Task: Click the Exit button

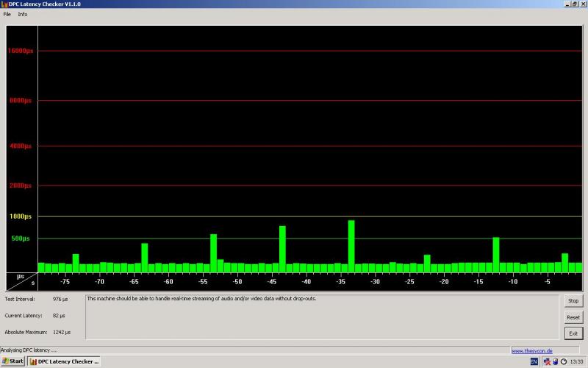Action: [573, 333]
